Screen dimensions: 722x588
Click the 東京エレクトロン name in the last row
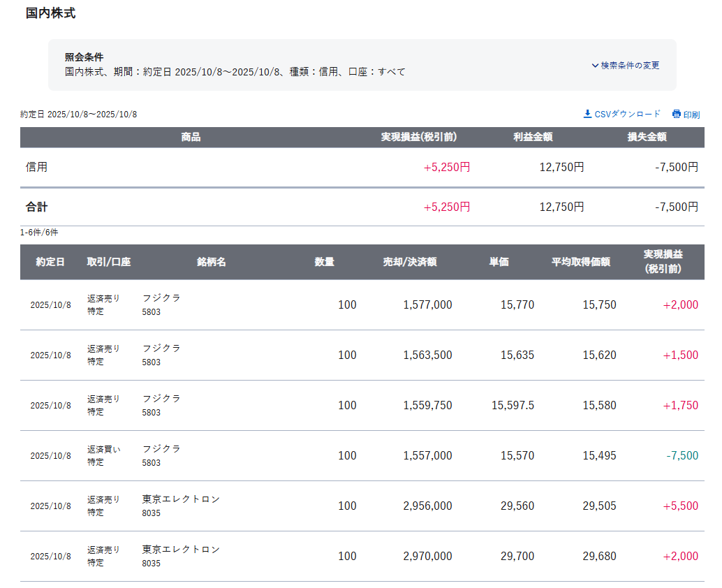181,550
